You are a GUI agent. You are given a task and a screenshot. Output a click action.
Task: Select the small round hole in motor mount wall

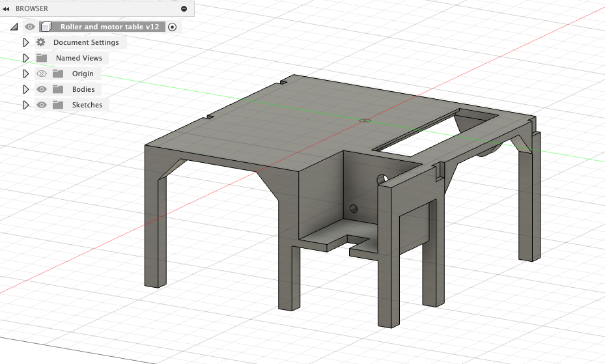coord(354,208)
